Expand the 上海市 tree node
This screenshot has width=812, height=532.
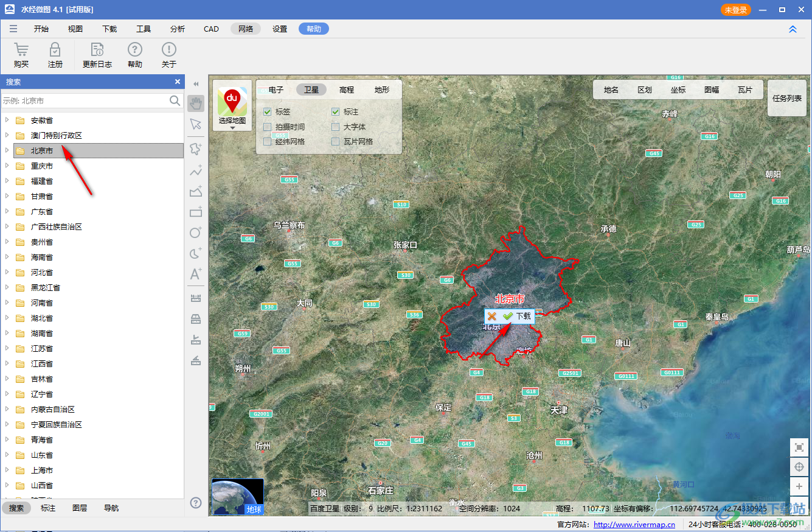pos(7,470)
